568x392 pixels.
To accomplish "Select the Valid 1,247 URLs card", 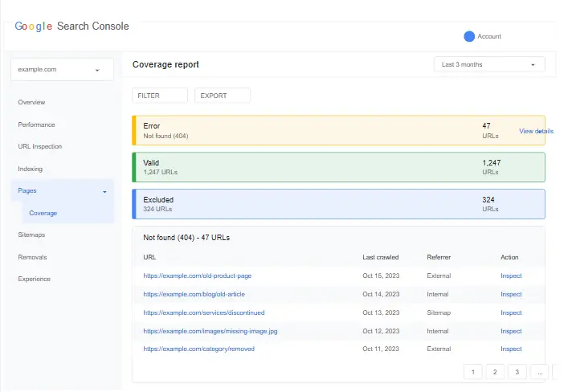I will click(339, 167).
